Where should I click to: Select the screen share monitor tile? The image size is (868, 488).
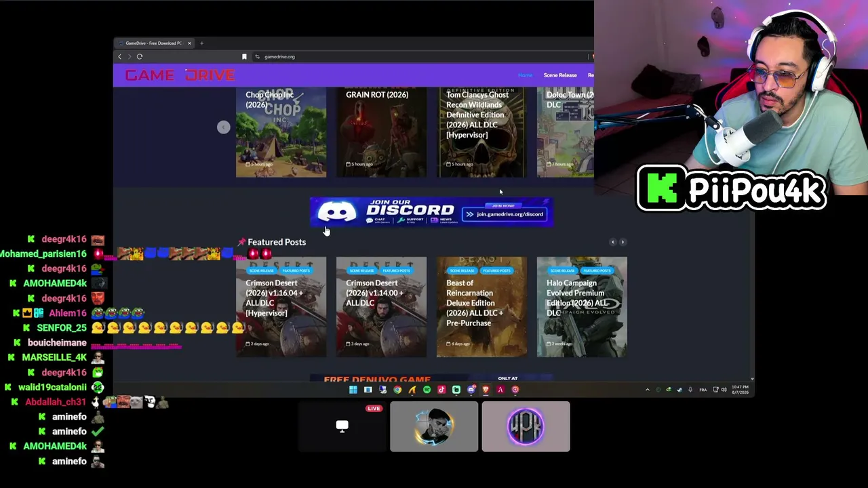pyautogui.click(x=342, y=426)
